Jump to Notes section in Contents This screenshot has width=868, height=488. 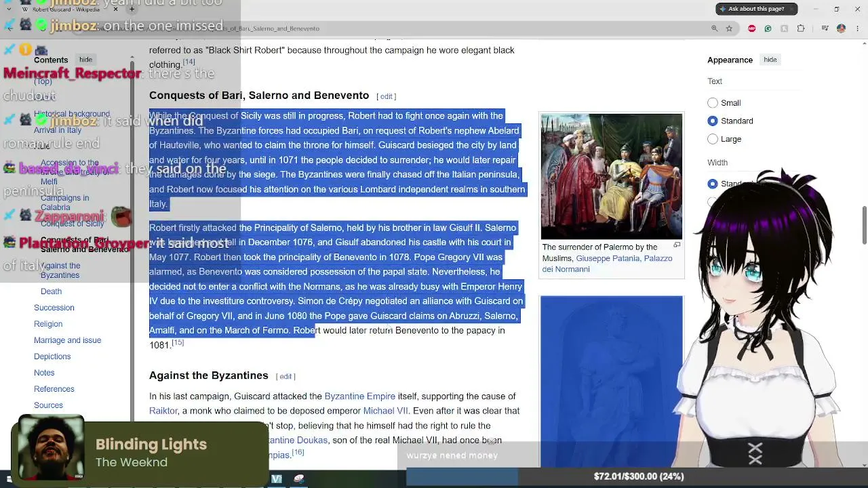tap(44, 373)
